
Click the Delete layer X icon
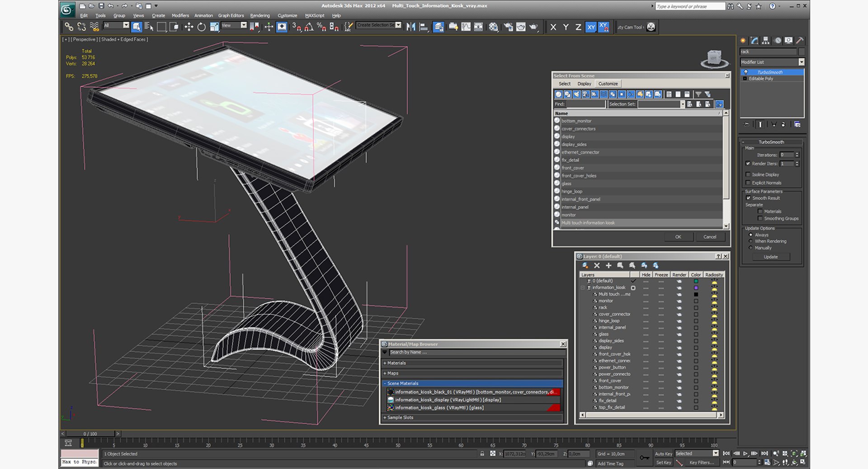[597, 266]
